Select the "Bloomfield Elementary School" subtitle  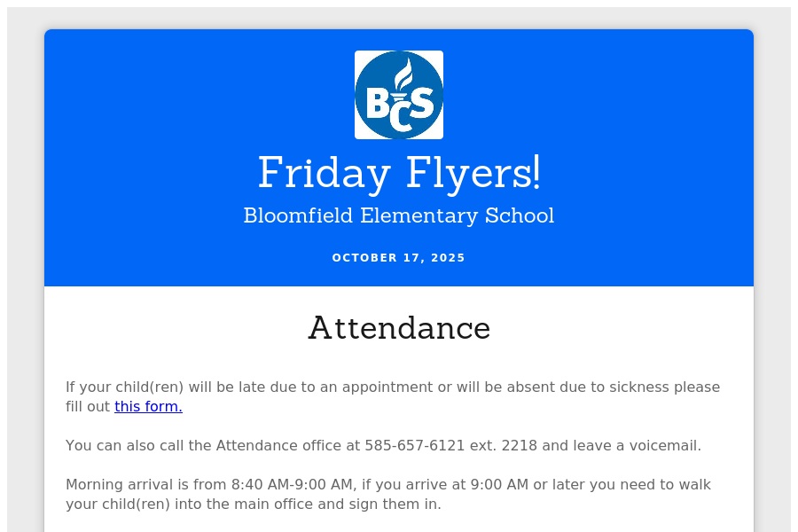[399, 215]
